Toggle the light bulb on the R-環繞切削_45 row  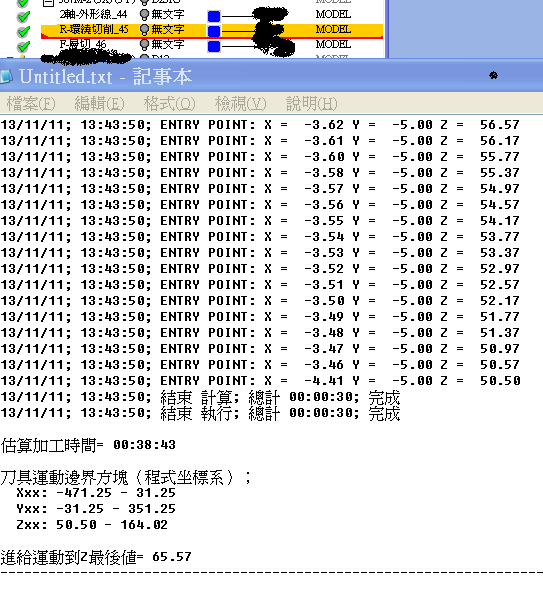coord(144,30)
